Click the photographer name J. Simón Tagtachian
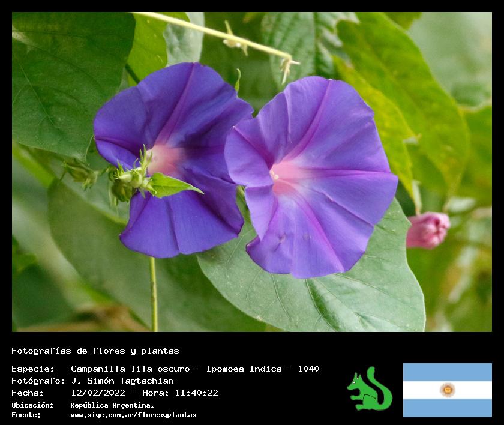This screenshot has width=504, height=425. (x=122, y=381)
